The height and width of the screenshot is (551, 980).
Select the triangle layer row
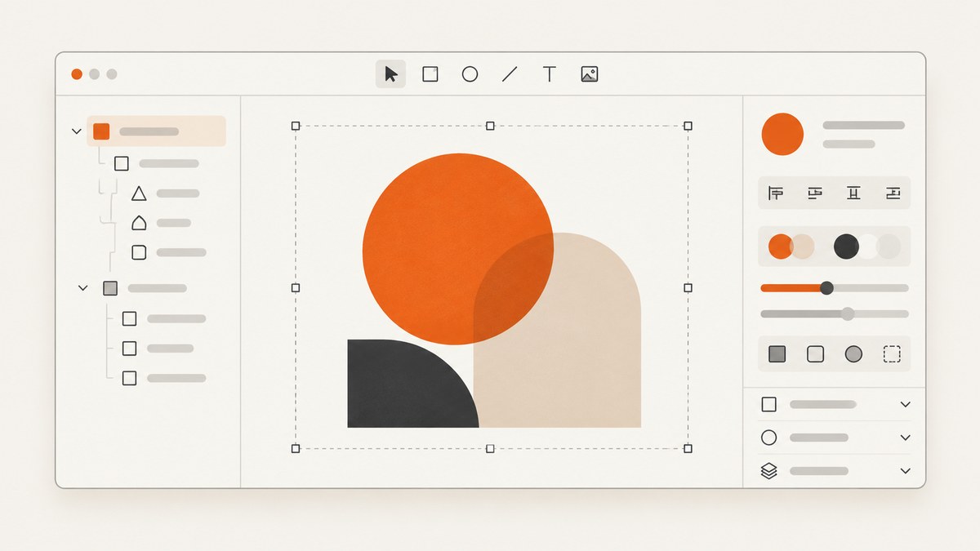[165, 193]
